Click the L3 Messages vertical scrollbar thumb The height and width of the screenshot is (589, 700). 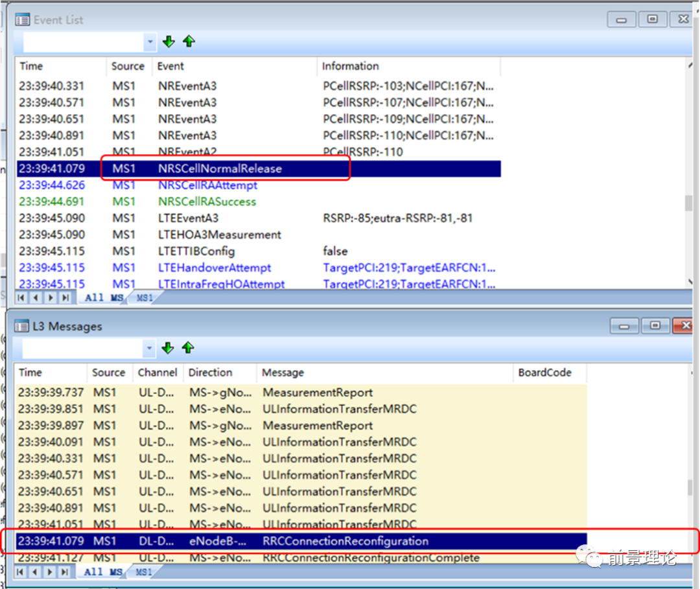[x=691, y=487]
